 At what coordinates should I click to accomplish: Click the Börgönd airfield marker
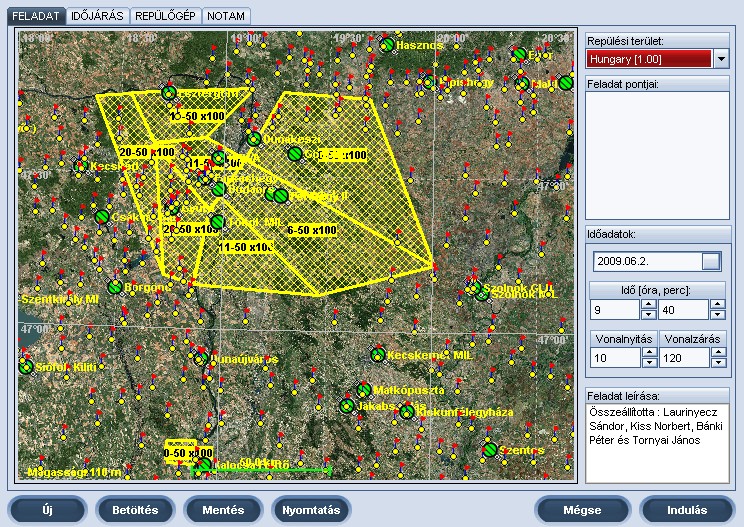115,287
